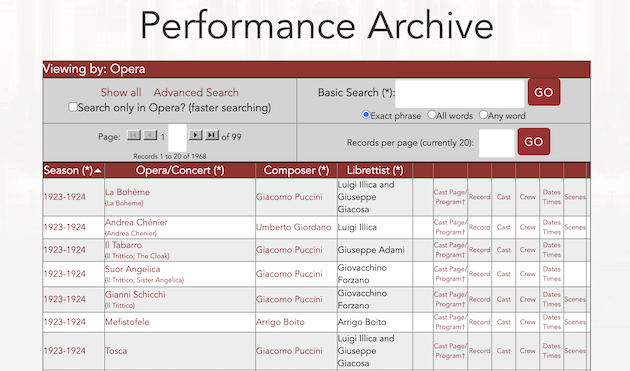
Task: Open Cast Page/Program for Mefistofele
Action: (450, 322)
